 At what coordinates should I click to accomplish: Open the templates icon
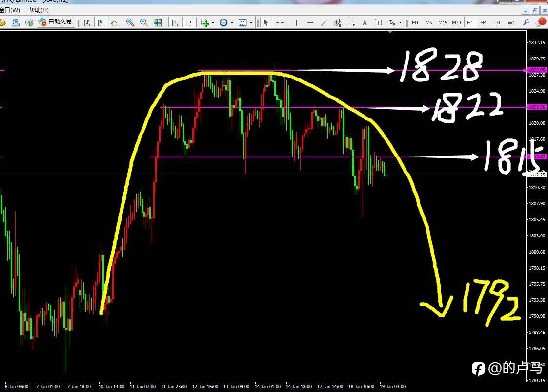click(x=243, y=23)
